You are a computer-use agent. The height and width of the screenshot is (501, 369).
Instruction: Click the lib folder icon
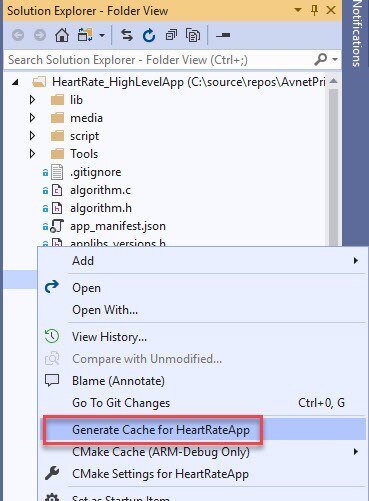[x=57, y=100]
